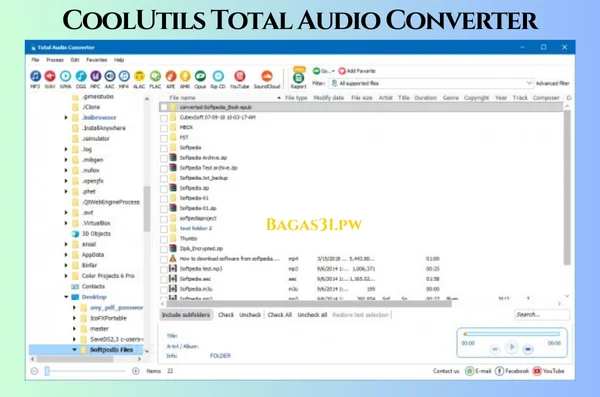The width and height of the screenshot is (600, 397).
Task: Click the player fast-forward button
Action: tap(528, 349)
